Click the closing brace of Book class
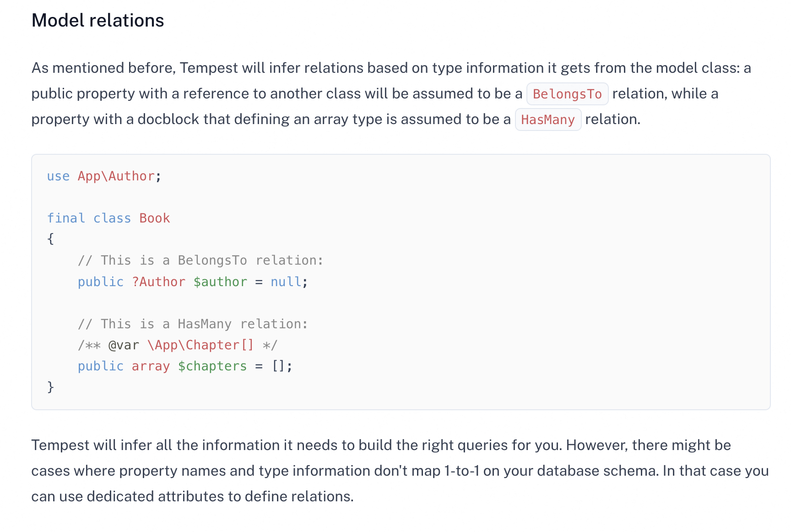Screen dimensions: 791x532 pos(51,387)
